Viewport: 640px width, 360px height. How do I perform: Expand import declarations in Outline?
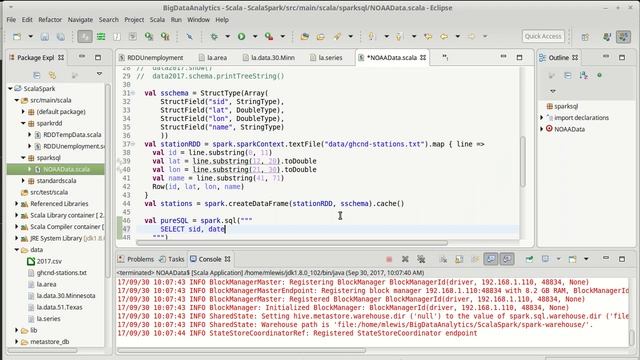point(542,118)
